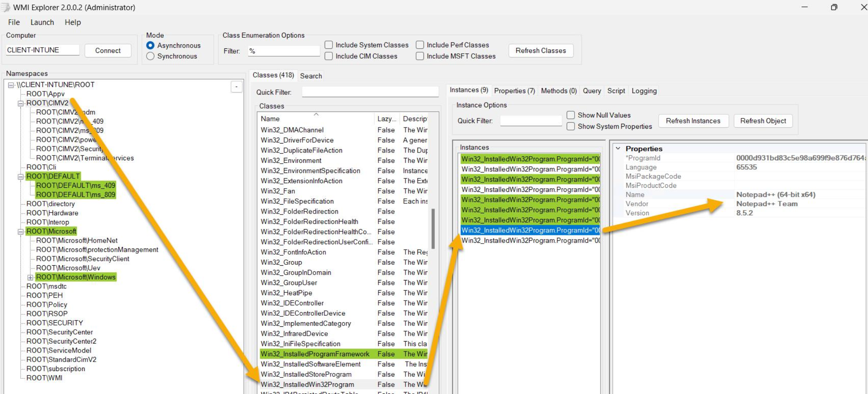Collapse the ROOT\Microsoft namespace node
The image size is (868, 394).
click(21, 232)
